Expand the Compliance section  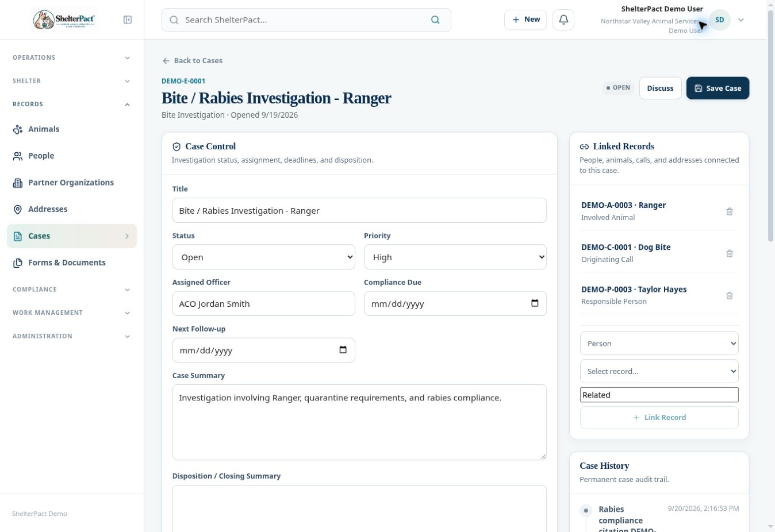[x=72, y=290]
